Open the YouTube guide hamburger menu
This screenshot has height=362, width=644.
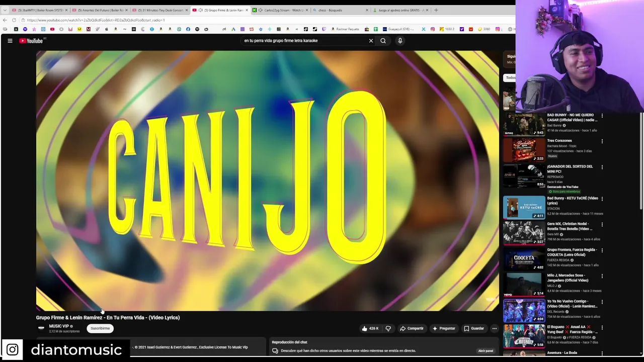(x=10, y=41)
